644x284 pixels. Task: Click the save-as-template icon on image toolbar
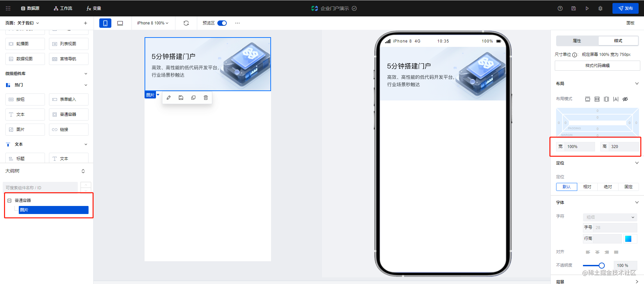pos(181,98)
